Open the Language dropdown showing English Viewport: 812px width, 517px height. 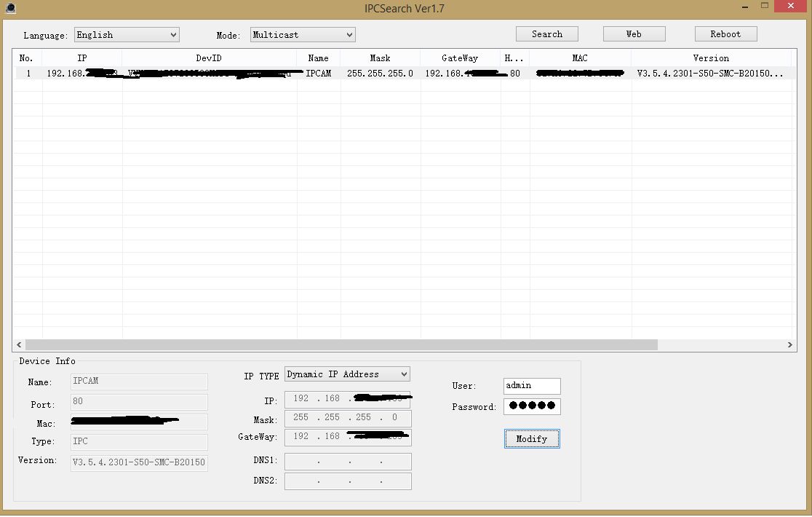point(127,35)
